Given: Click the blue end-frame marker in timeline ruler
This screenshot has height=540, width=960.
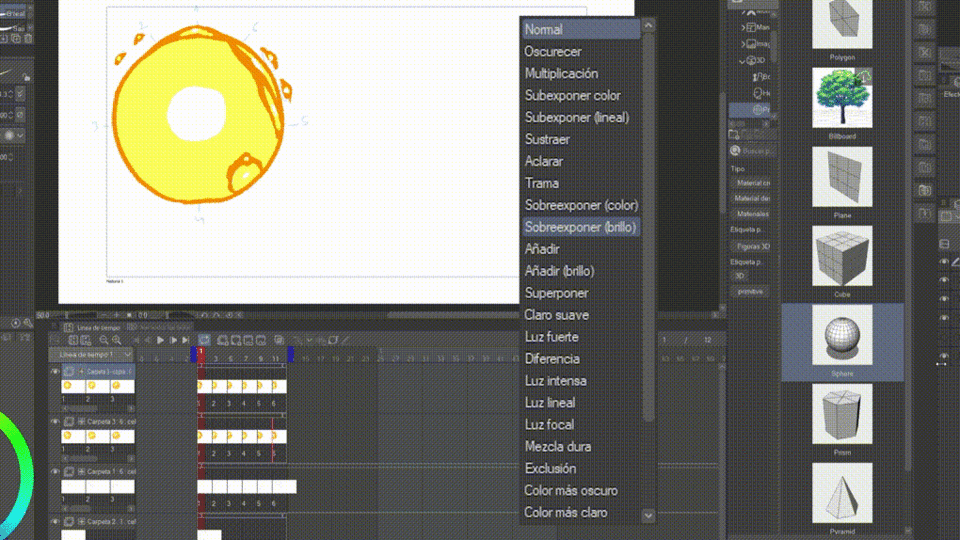Looking at the screenshot, I should click(x=290, y=354).
